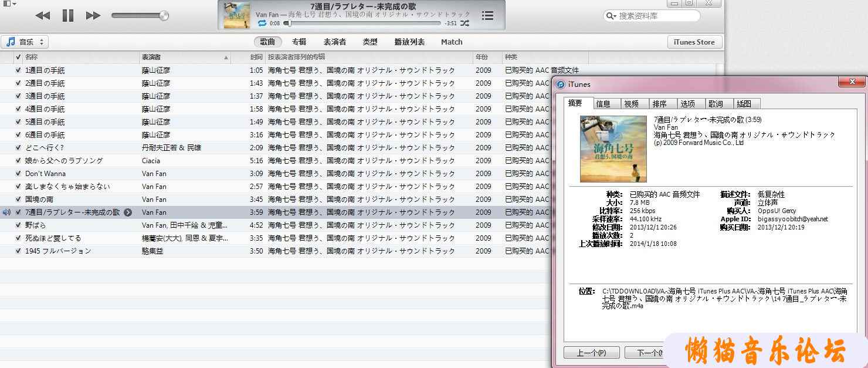Screen dimensions: 868x368
Task: Toggle repeat in the now-playing display
Action: pyautogui.click(x=262, y=23)
